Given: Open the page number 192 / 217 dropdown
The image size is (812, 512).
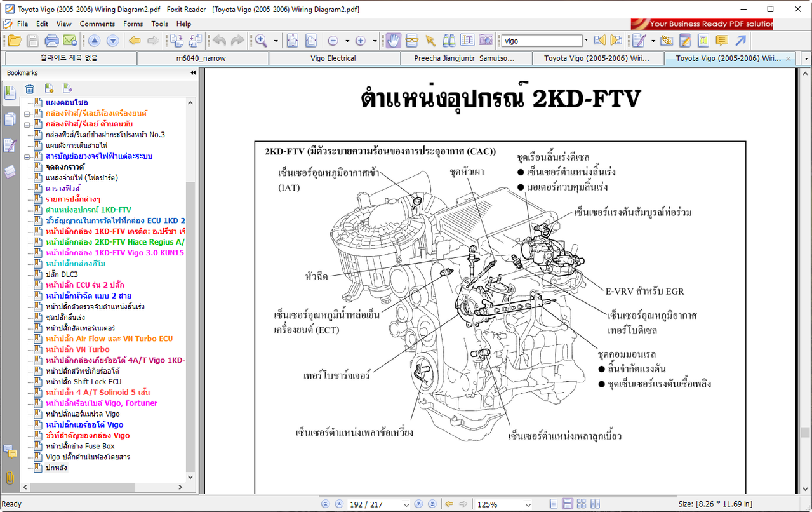Looking at the screenshot, I should [x=406, y=504].
